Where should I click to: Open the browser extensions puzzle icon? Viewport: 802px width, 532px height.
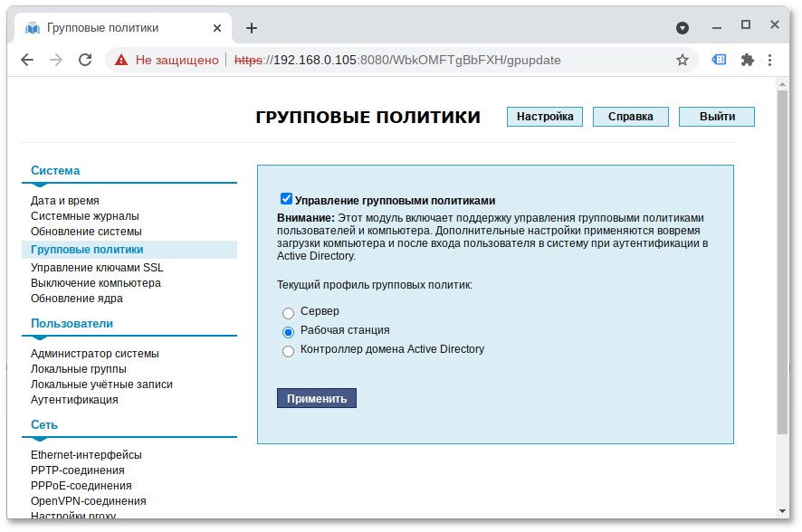pyautogui.click(x=748, y=60)
